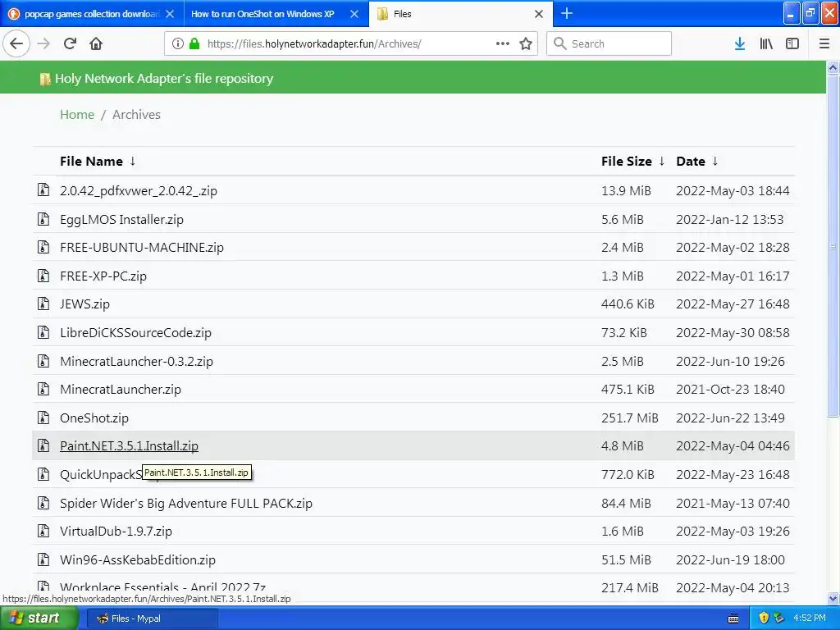840x630 pixels.
Task: Go back to the previous page
Action: tap(16, 44)
